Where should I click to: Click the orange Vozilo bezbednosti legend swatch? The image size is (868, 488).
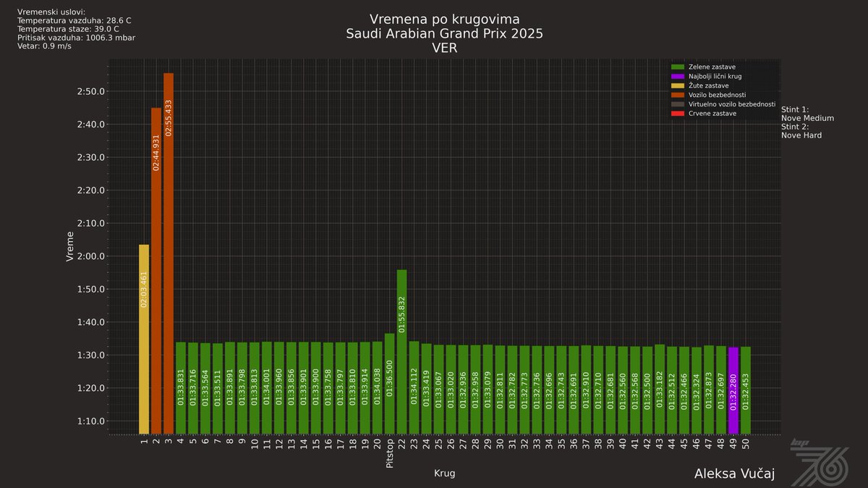click(x=677, y=95)
